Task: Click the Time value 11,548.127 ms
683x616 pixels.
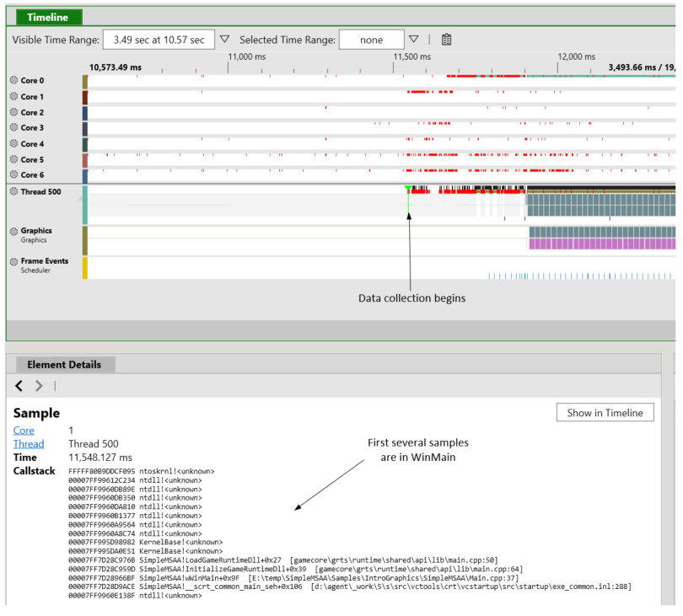Action: 100,457
